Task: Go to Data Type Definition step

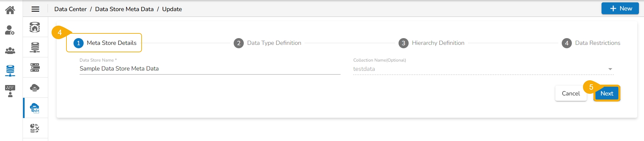Action: (267, 43)
